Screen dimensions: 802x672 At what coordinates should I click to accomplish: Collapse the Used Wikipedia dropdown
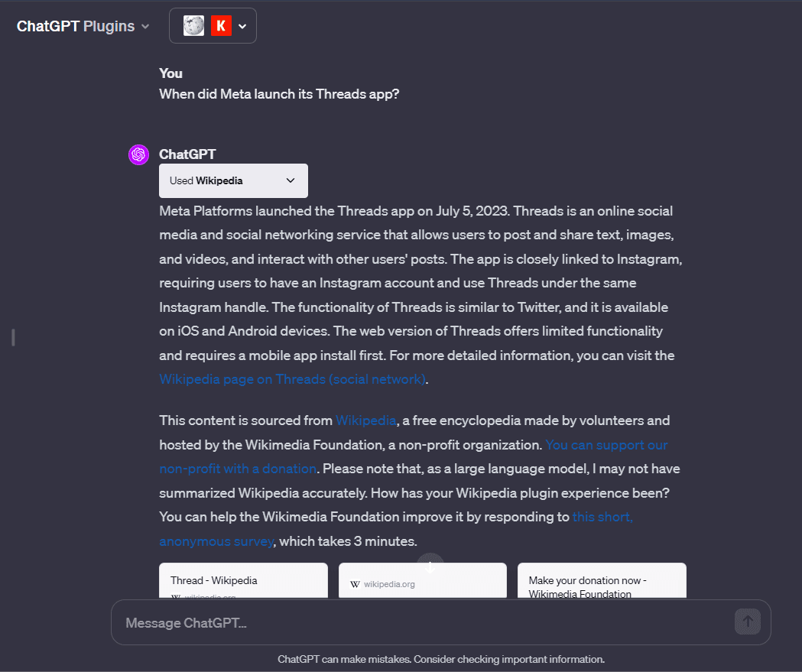coord(290,180)
